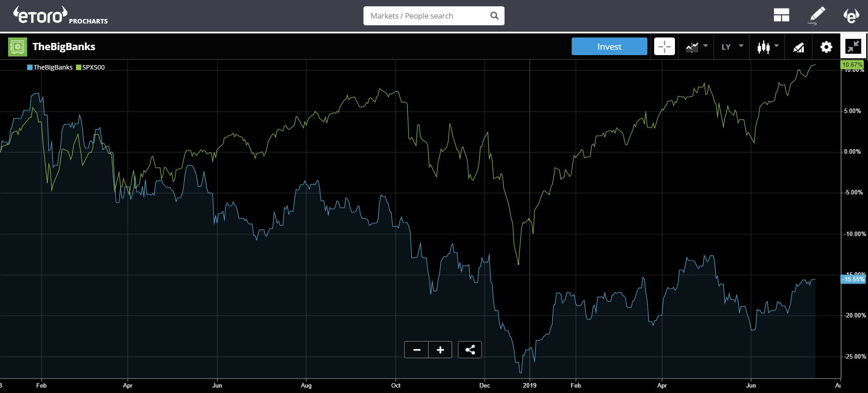The image size is (868, 393).
Task: Expand the candlestick chart type dropdown
Action: 768,47
